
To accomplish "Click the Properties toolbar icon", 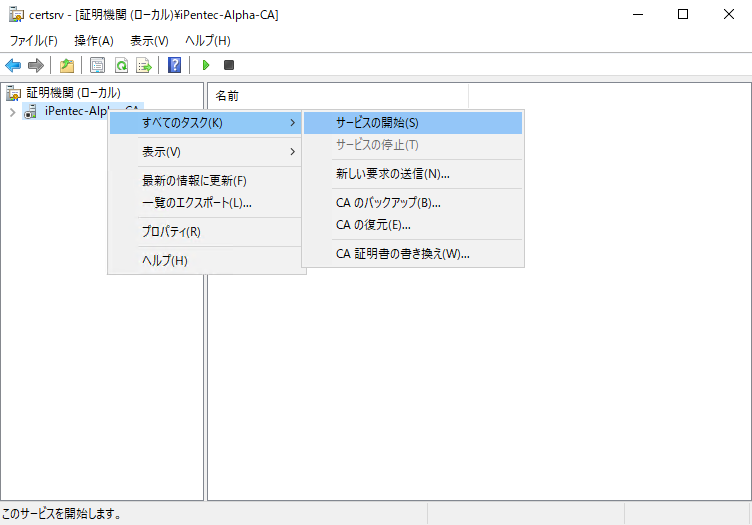I will pyautogui.click(x=97, y=65).
